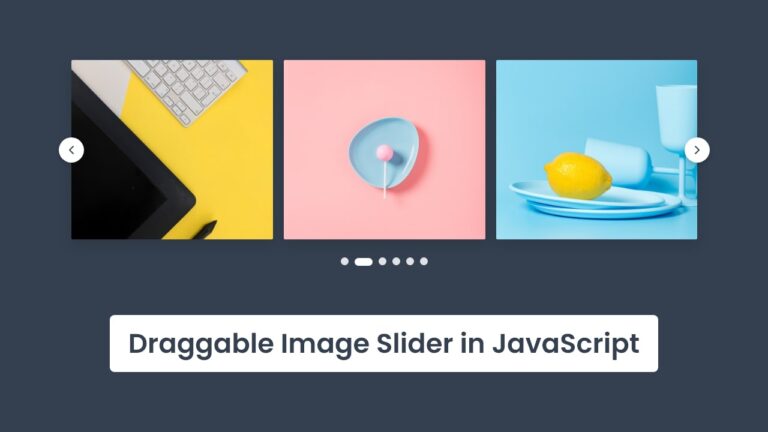The image size is (768, 432).
Task: Click the white keyboard in yellow image
Action: (x=187, y=89)
